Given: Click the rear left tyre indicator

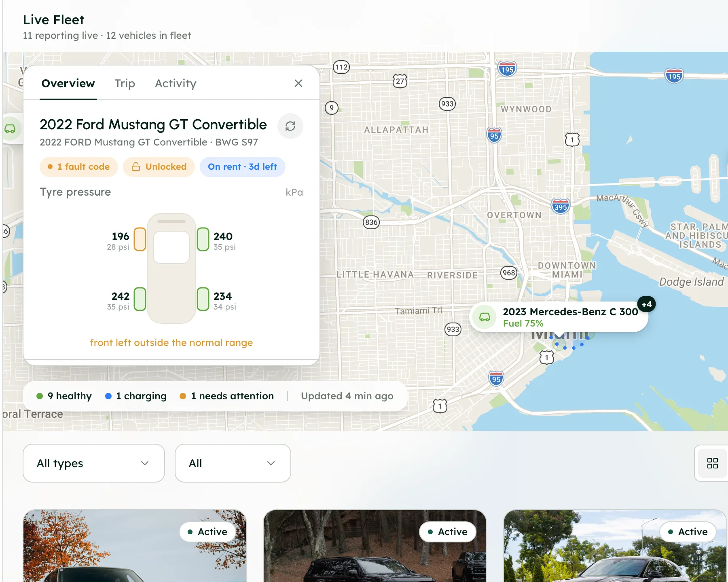Looking at the screenshot, I should [x=140, y=299].
